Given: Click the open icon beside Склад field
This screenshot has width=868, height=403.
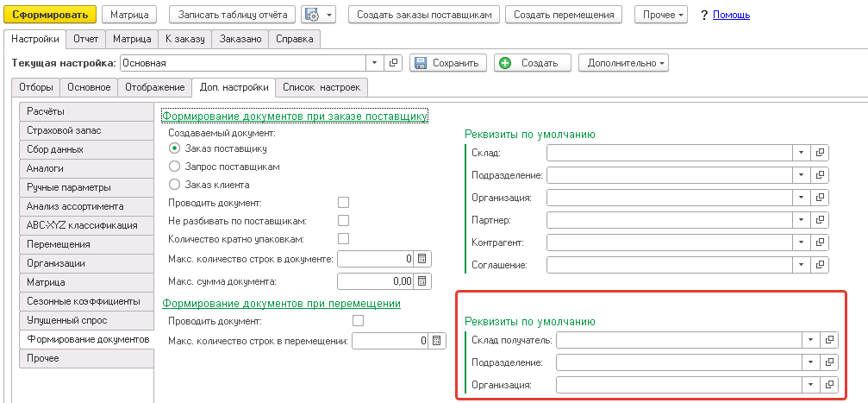Looking at the screenshot, I should click(820, 152).
